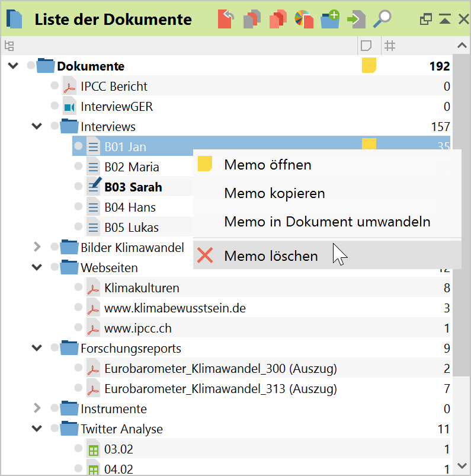Expand the Instrumente folder

pos(37,408)
